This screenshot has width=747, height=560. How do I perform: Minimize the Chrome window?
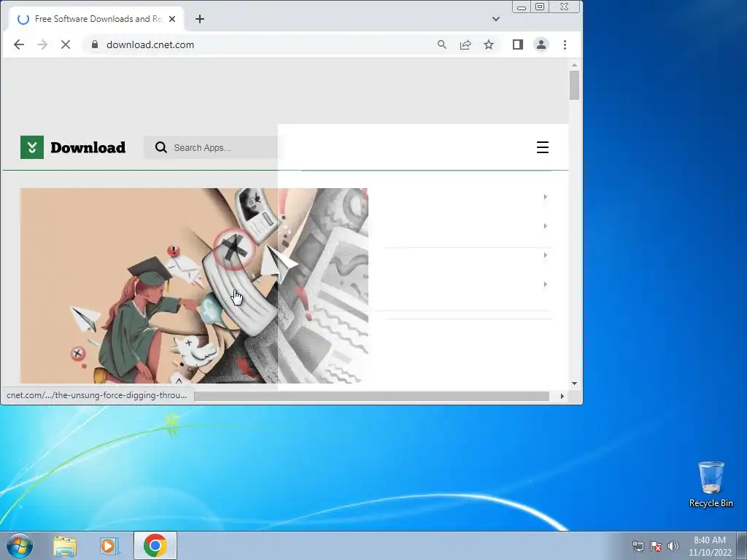pos(522,7)
